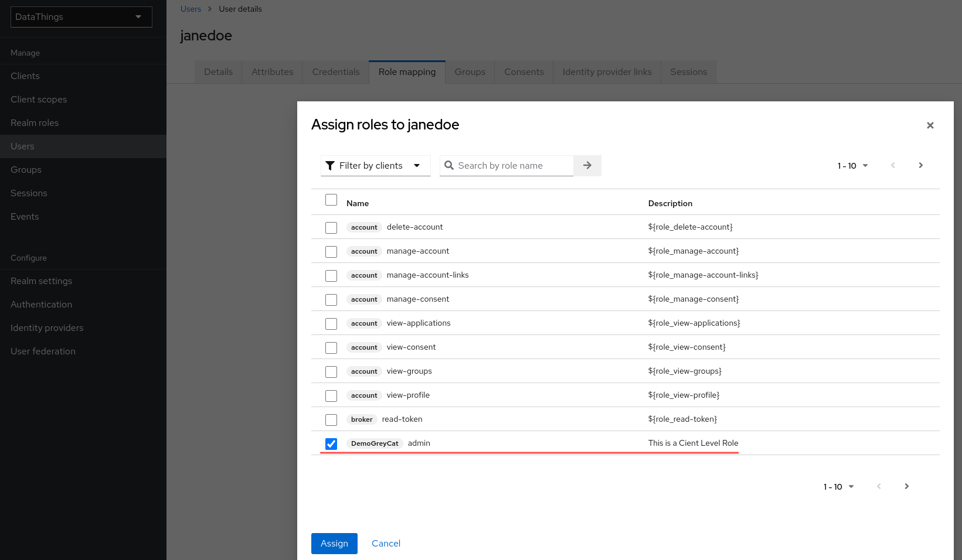
Task: Open the bottom 1 - 10 per-page dropdown
Action: point(838,487)
